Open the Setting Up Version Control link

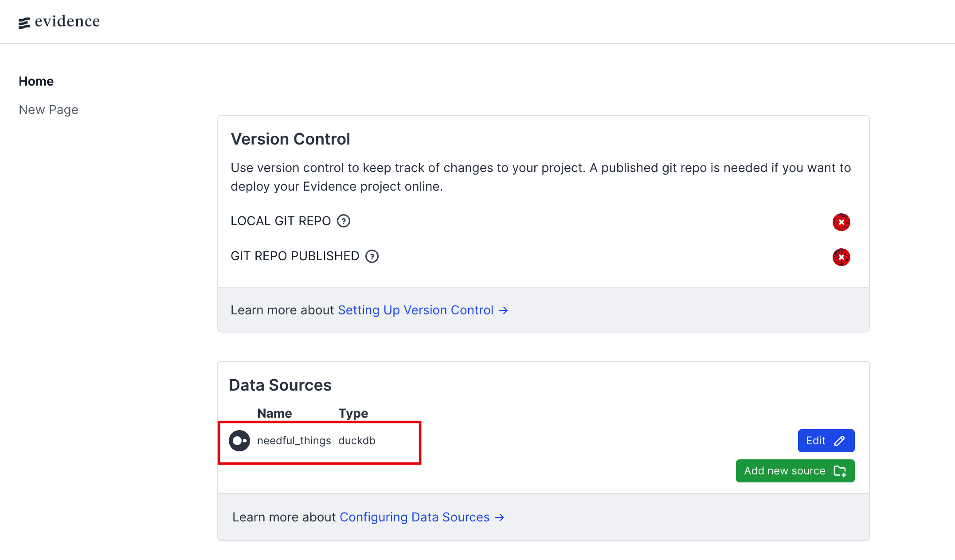[415, 310]
